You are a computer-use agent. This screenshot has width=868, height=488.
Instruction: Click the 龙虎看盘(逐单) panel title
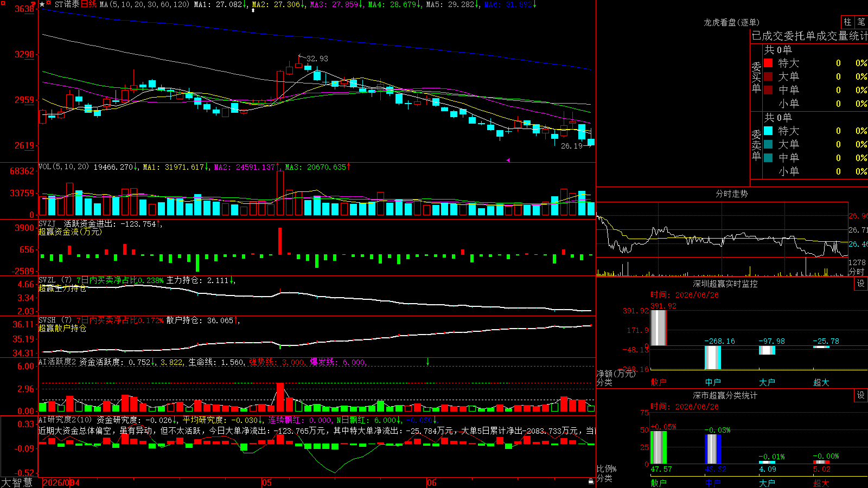point(731,22)
